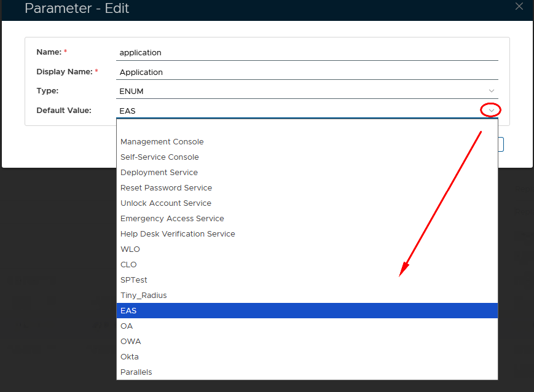Close the Parameter - Edit dialog
Viewport: 534px width, 392px height.
click(519, 7)
